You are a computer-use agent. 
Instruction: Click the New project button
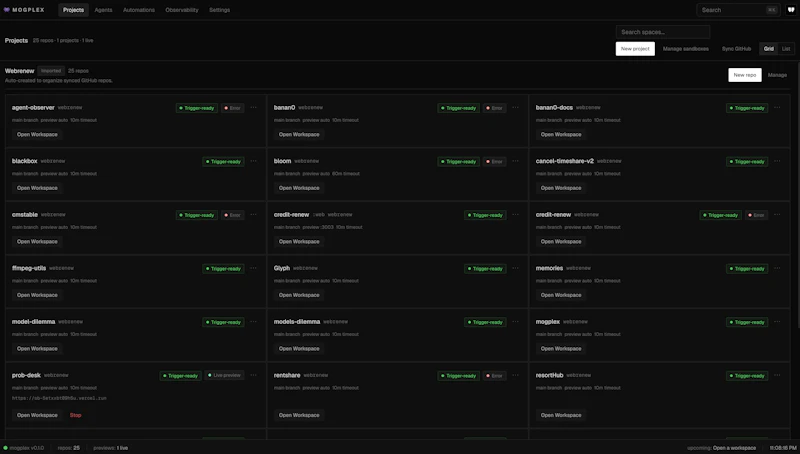(635, 48)
